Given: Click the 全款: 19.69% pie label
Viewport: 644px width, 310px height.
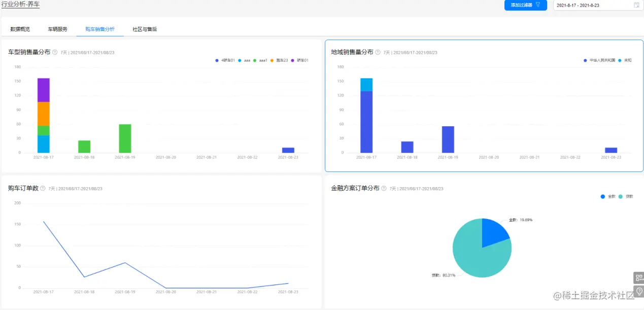Looking at the screenshot, I should [x=521, y=220].
